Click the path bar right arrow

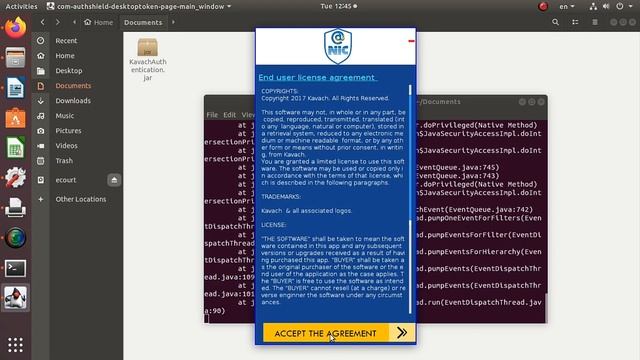pyautogui.click(x=173, y=22)
